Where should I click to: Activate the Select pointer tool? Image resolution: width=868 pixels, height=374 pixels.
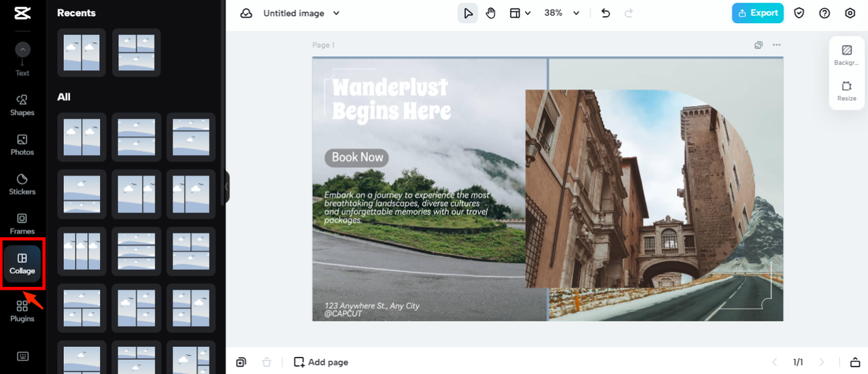point(468,13)
